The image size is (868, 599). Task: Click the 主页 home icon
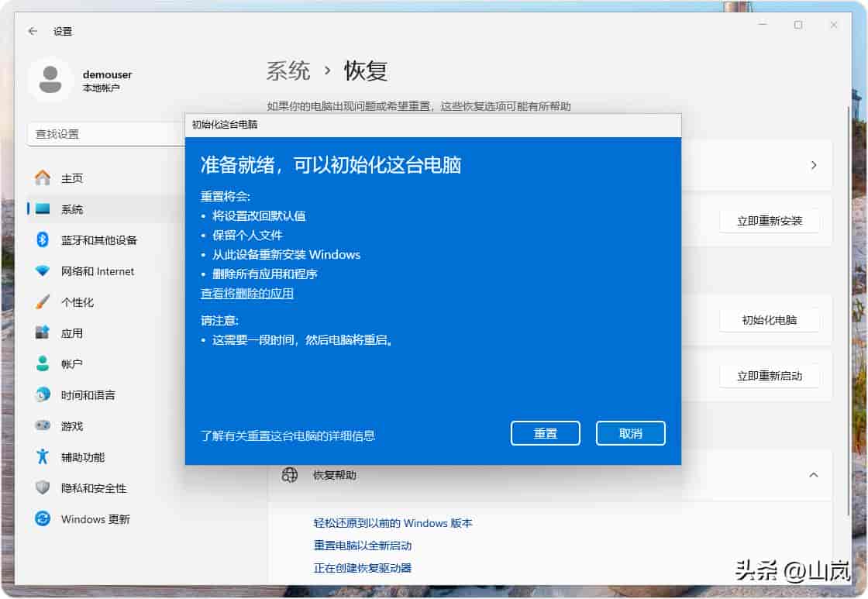click(x=43, y=177)
